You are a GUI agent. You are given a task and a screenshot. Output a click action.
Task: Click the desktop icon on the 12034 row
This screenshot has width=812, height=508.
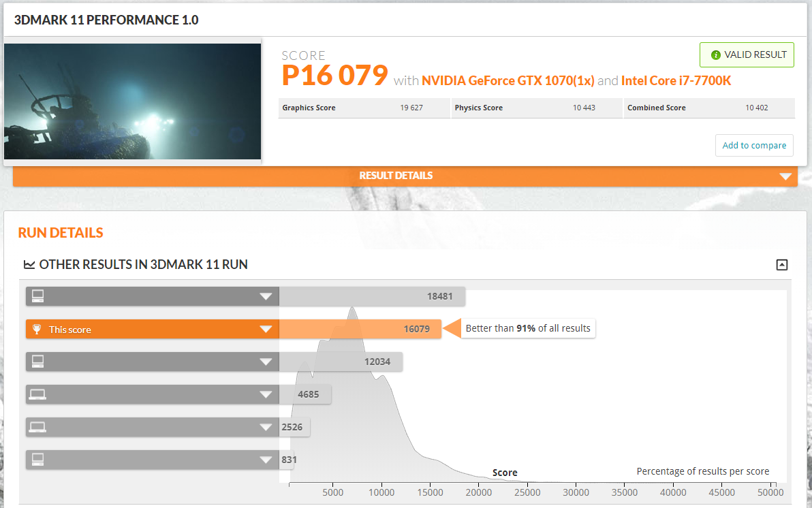[37, 362]
